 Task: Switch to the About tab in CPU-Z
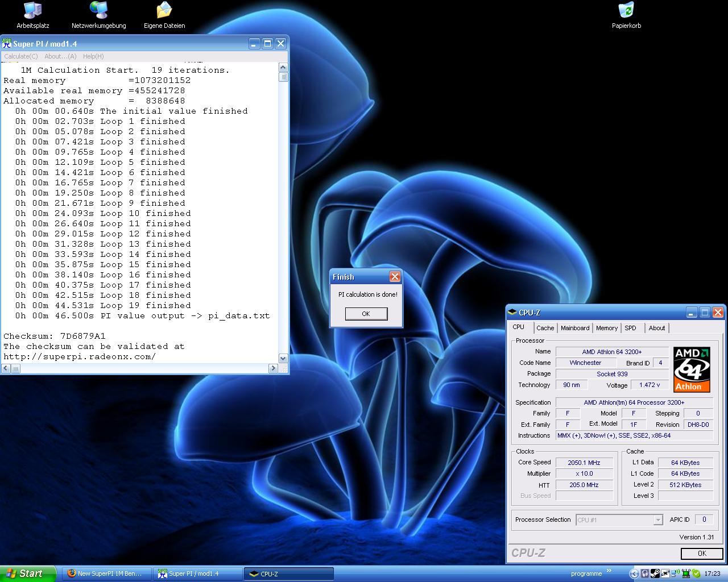point(657,328)
